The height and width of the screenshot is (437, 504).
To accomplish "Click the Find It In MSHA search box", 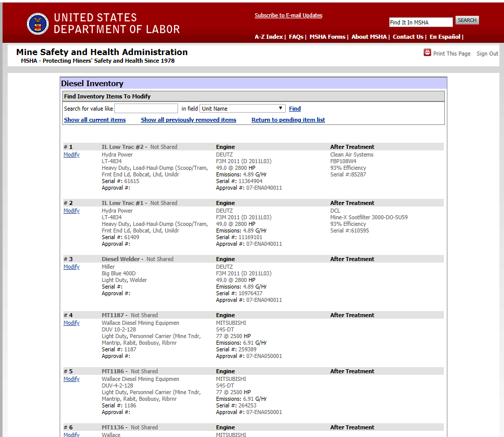I will click(x=420, y=22).
